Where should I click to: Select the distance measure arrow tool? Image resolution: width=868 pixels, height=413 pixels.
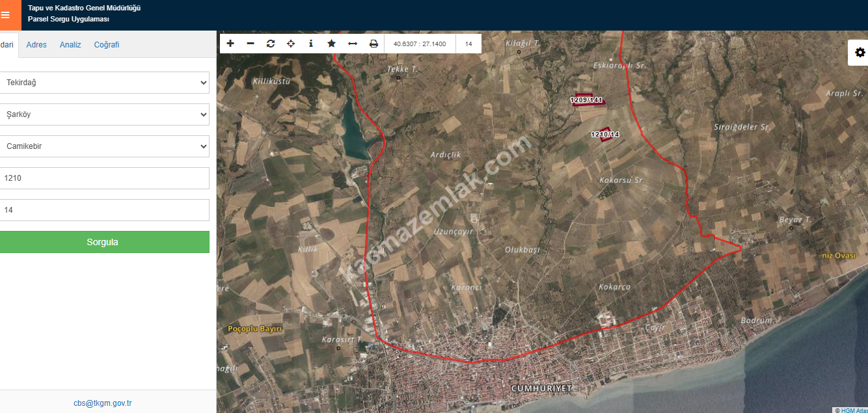point(353,44)
